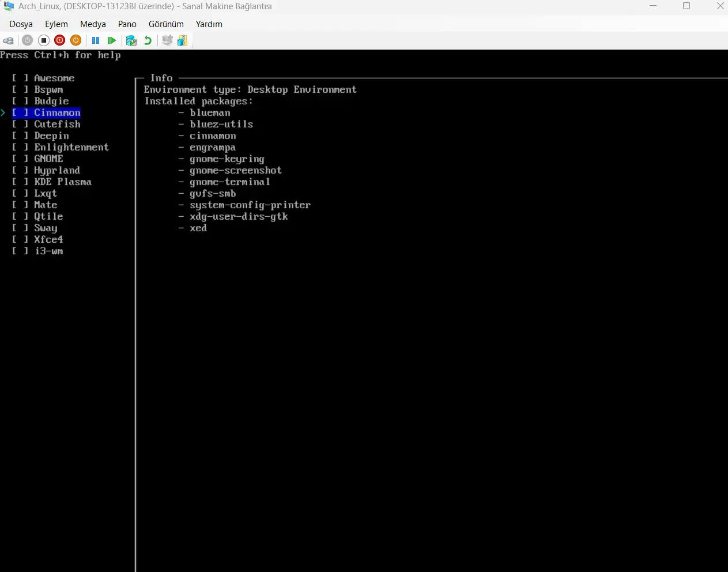Click the xed package entry

198,228
